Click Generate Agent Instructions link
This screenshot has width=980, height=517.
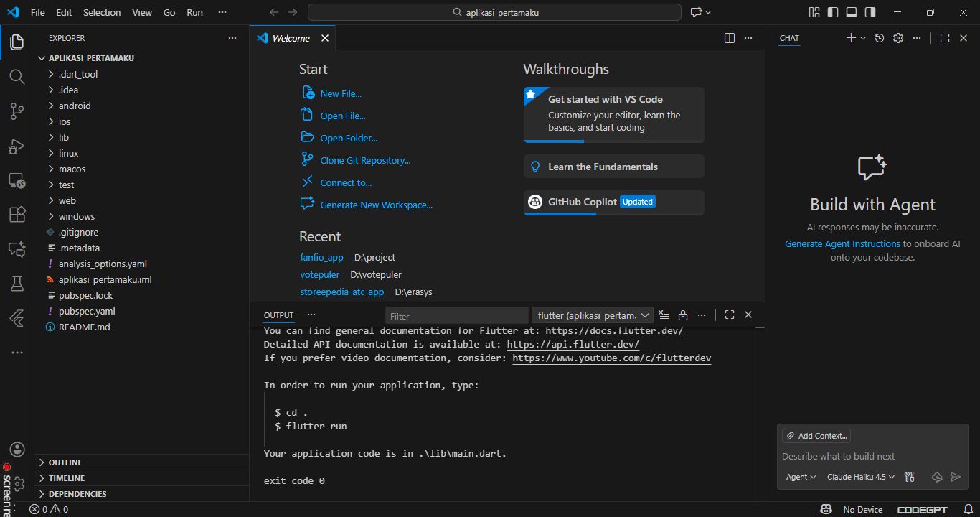842,243
